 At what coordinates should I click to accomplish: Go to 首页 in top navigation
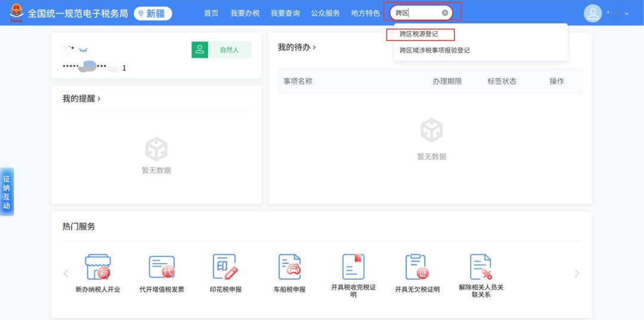(211, 13)
